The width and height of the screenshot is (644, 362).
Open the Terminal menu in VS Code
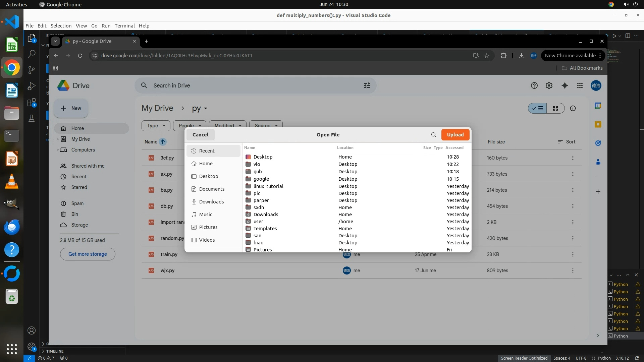(x=124, y=26)
